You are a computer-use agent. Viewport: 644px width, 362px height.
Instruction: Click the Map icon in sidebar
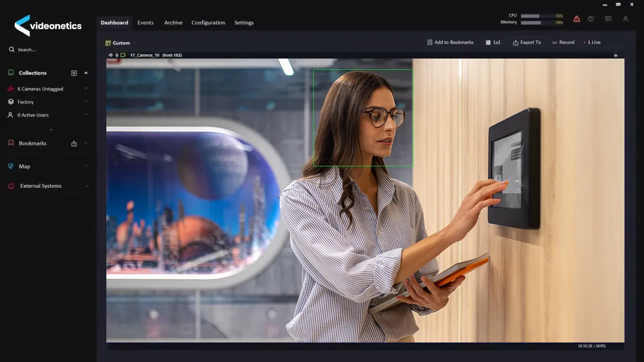11,166
